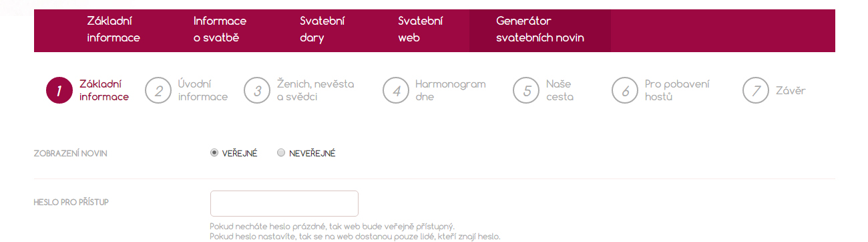Viewport: 868px width, 242px height.
Task: Click the step 3 circle icon
Action: 257,91
